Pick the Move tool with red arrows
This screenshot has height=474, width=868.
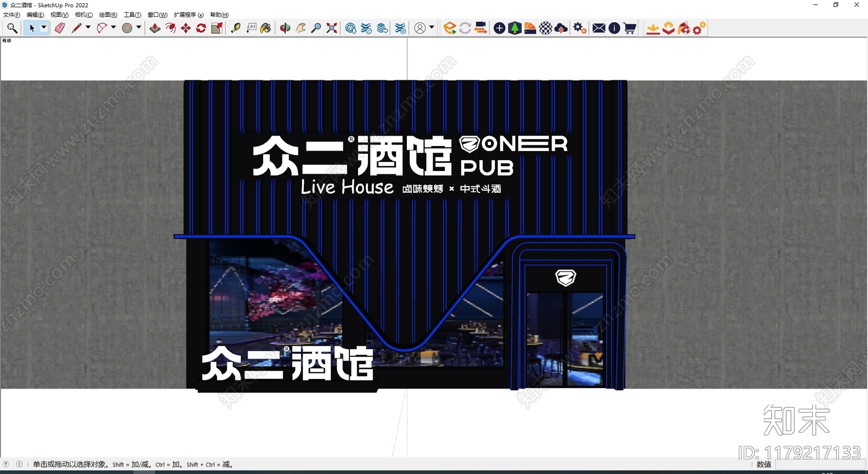coord(186,28)
